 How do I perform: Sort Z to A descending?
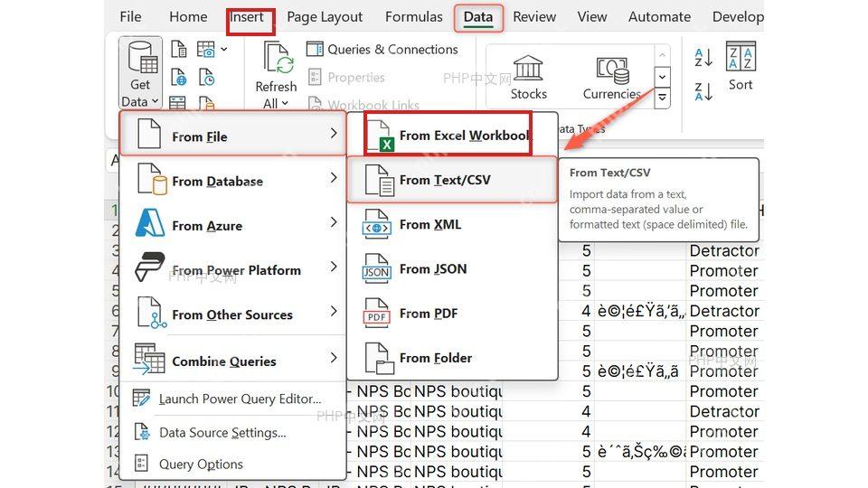pyautogui.click(x=703, y=91)
